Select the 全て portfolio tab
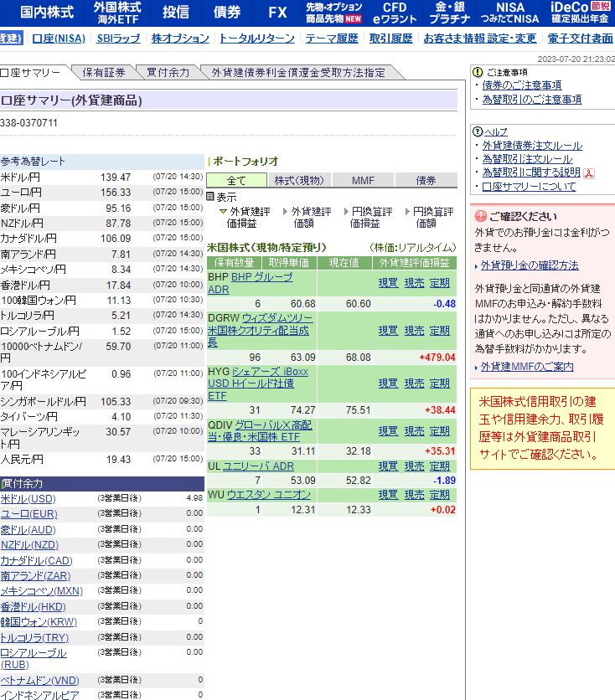This screenshot has height=700, width=615. tap(237, 180)
